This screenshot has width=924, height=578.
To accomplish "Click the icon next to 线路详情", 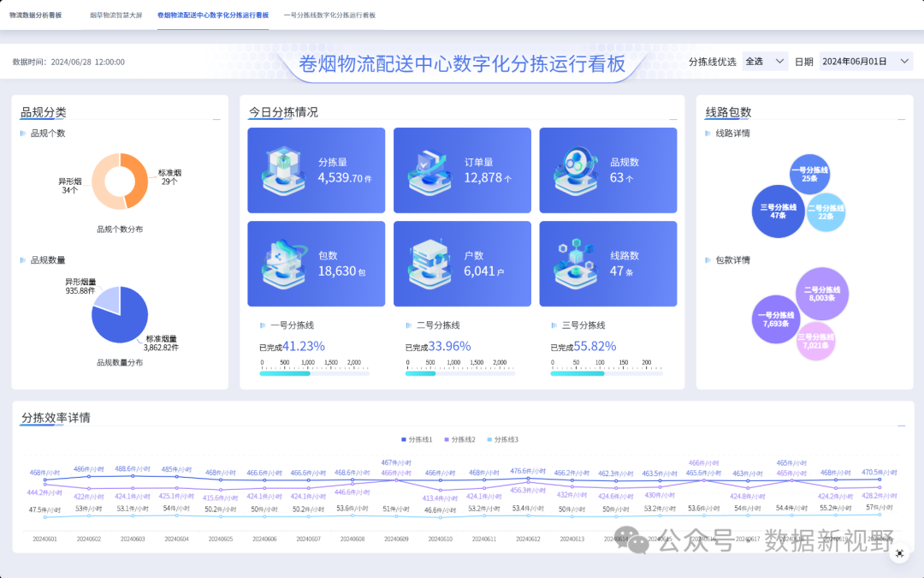I will [x=706, y=134].
